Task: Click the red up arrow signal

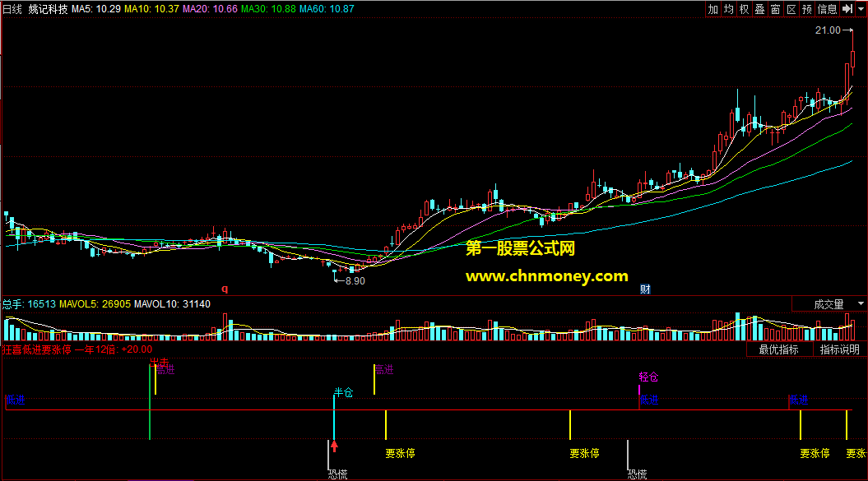Action: tap(334, 446)
